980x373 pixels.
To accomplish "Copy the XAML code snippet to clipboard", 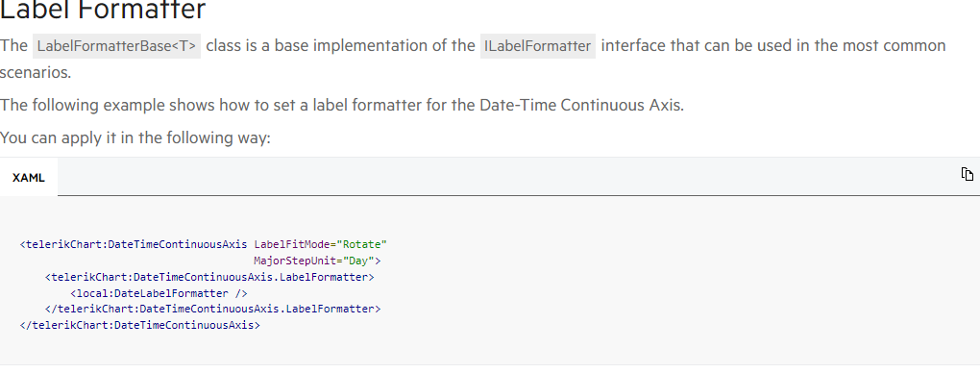I will click(x=967, y=174).
